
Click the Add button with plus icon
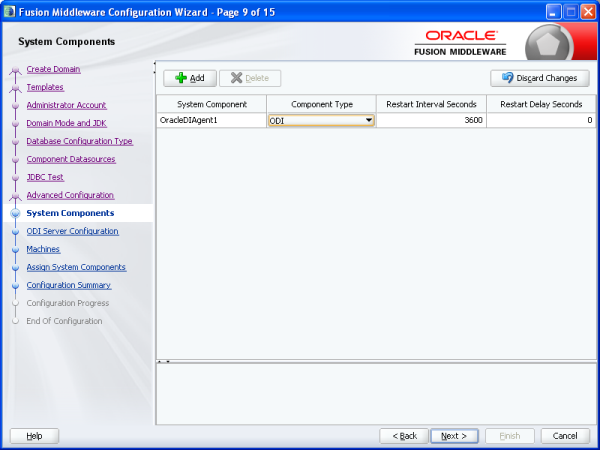tap(189, 78)
